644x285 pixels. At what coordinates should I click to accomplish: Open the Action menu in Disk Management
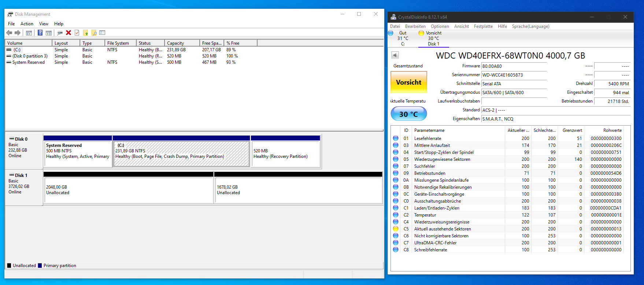[27, 23]
